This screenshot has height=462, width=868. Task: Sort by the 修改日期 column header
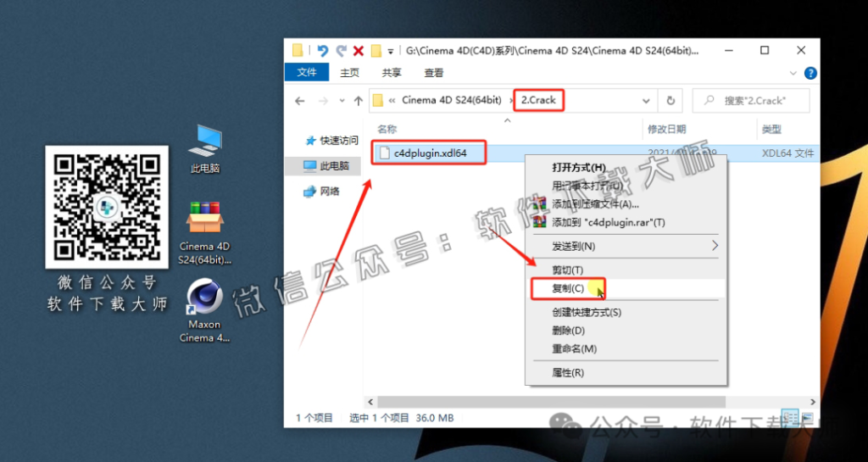click(666, 128)
